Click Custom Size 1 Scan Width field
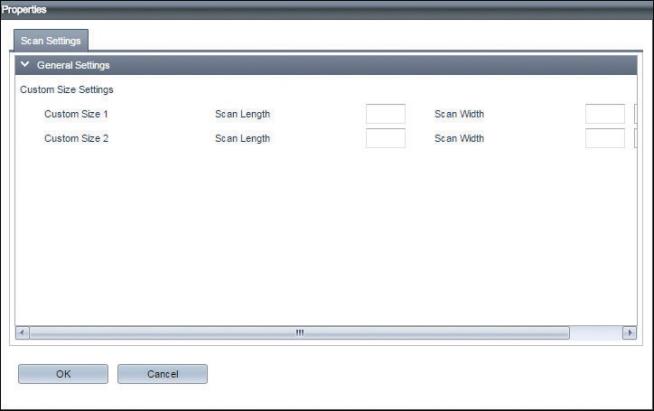The height and width of the screenshot is (411, 654). click(x=604, y=114)
